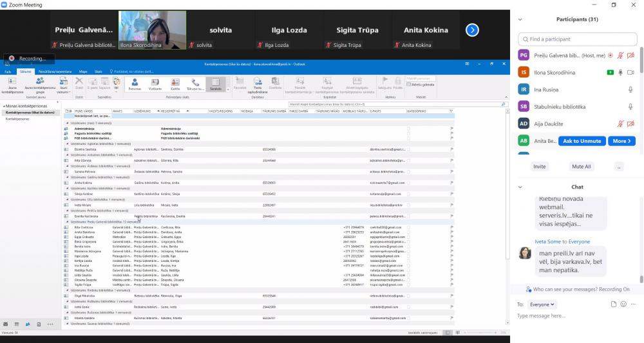Open the emoji picker in chat

(x=623, y=304)
